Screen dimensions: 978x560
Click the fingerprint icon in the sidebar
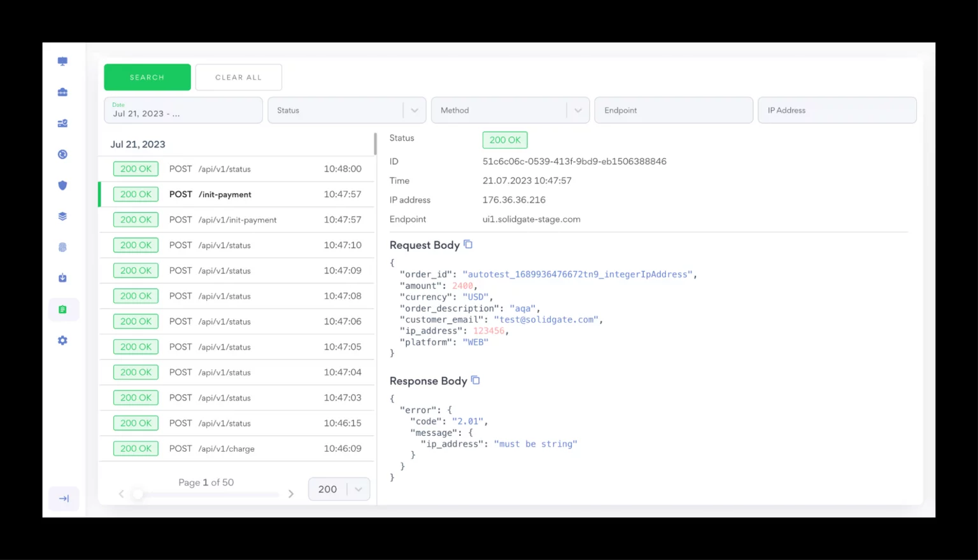(62, 247)
